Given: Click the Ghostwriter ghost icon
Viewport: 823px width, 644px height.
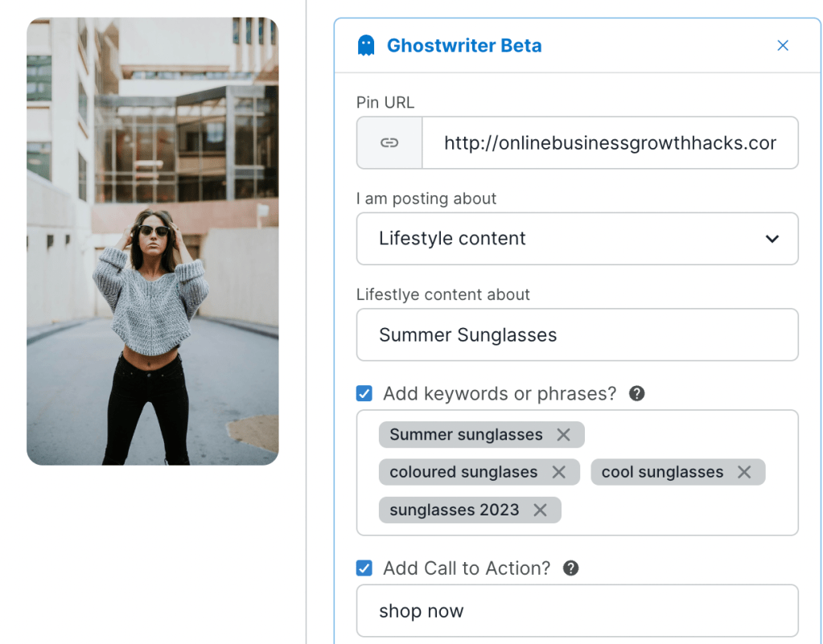Looking at the screenshot, I should [x=366, y=46].
